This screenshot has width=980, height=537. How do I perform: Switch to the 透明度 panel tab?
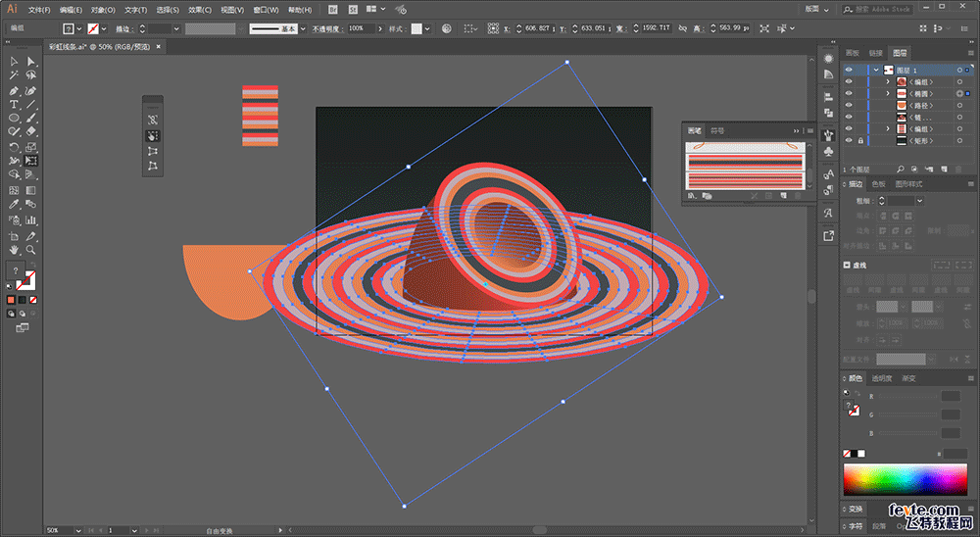884,378
